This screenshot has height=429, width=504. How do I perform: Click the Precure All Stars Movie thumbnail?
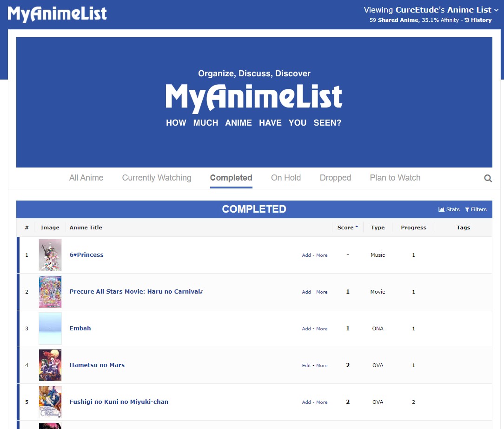[50, 292]
